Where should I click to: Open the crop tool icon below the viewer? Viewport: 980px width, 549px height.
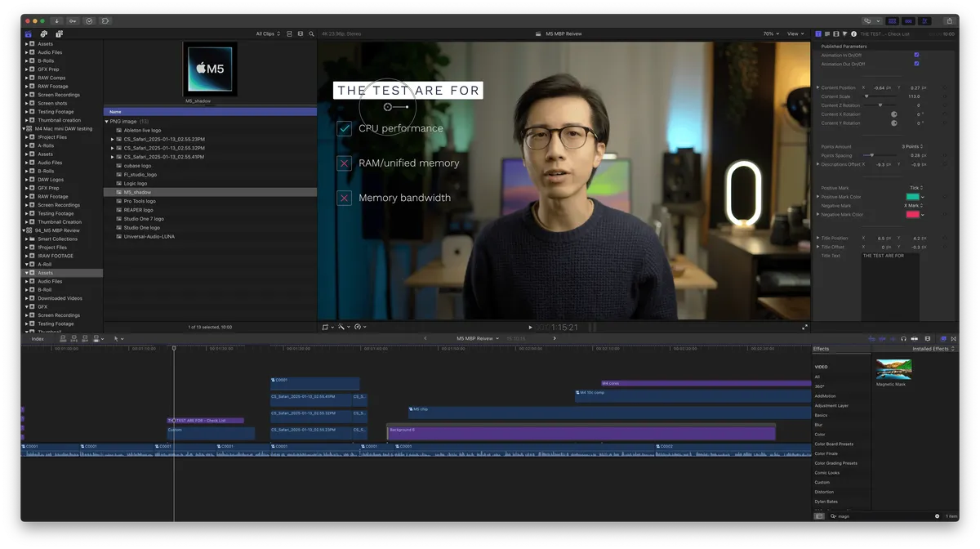coord(325,327)
